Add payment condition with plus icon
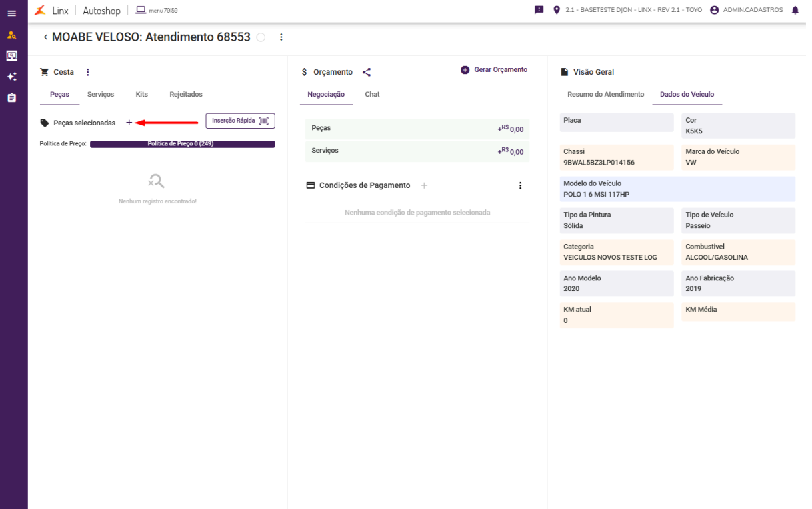 tap(424, 185)
